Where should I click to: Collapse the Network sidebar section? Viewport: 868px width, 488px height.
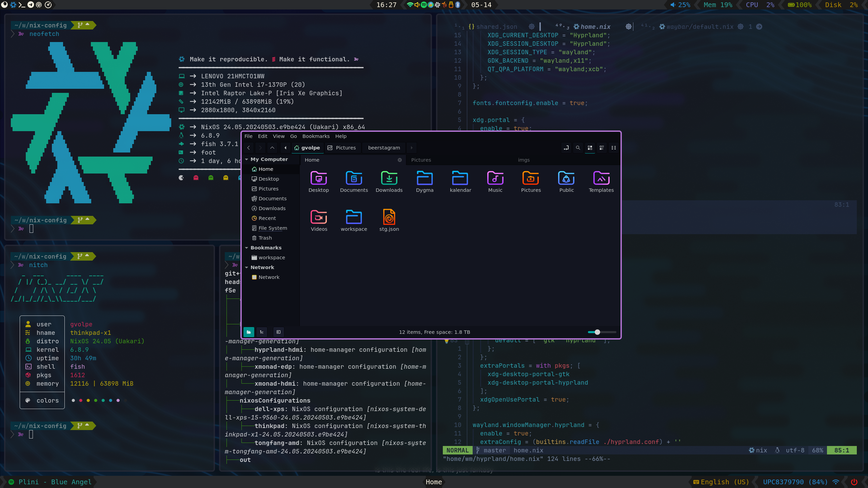[x=247, y=267]
